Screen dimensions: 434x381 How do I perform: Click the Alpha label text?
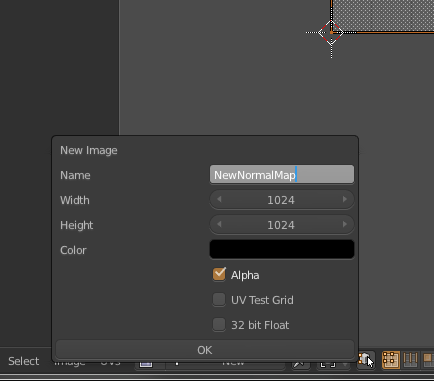[245, 275]
